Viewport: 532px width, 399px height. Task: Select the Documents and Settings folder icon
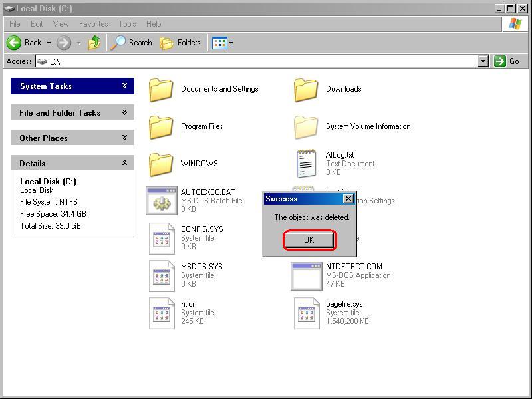coord(161,90)
